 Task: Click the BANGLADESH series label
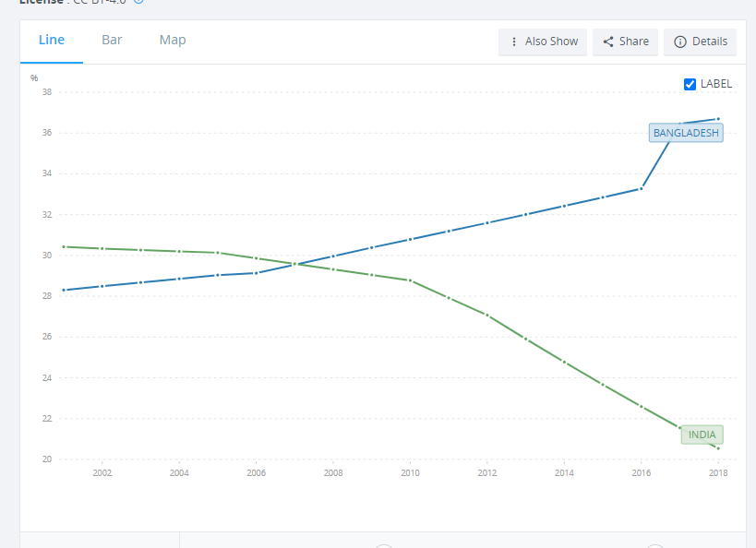[x=686, y=133]
